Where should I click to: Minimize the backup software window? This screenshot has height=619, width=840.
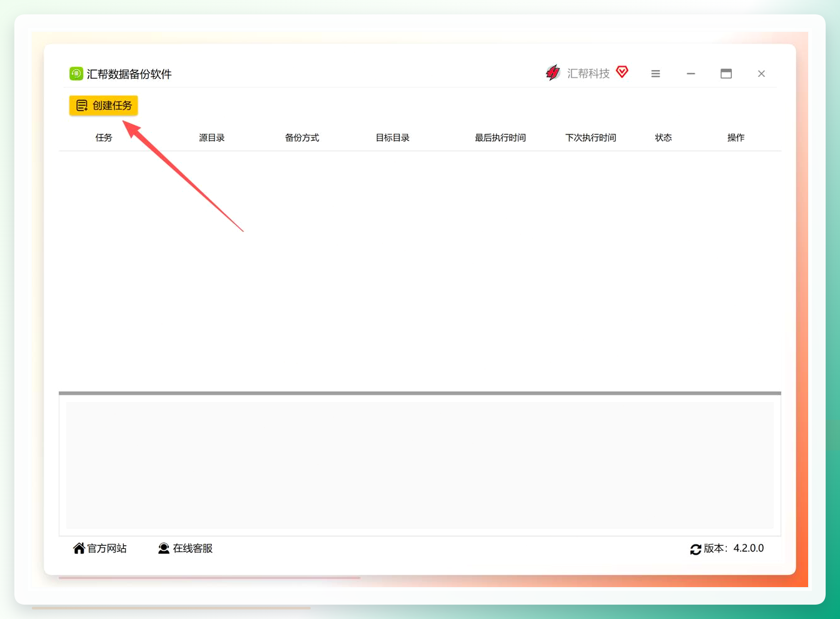(691, 74)
